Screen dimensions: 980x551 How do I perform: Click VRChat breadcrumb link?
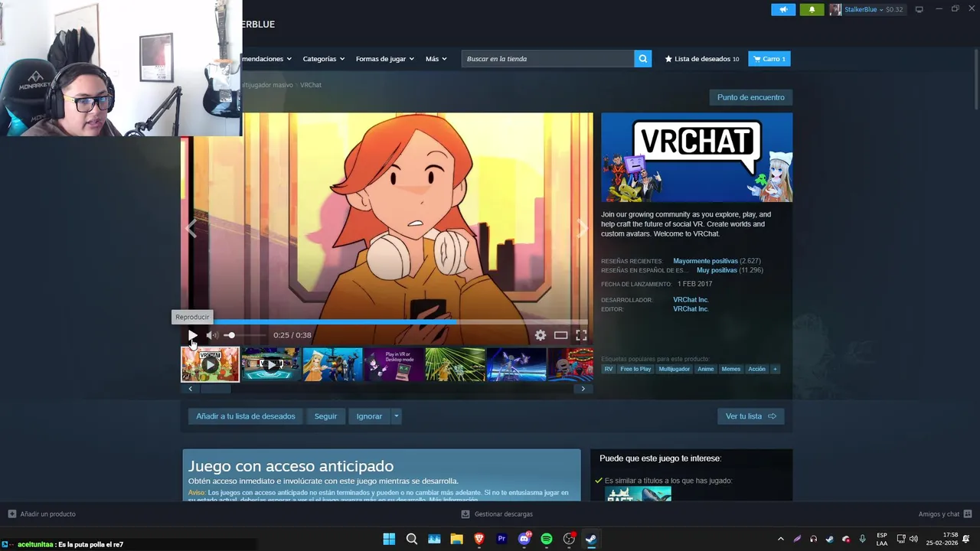311,85
